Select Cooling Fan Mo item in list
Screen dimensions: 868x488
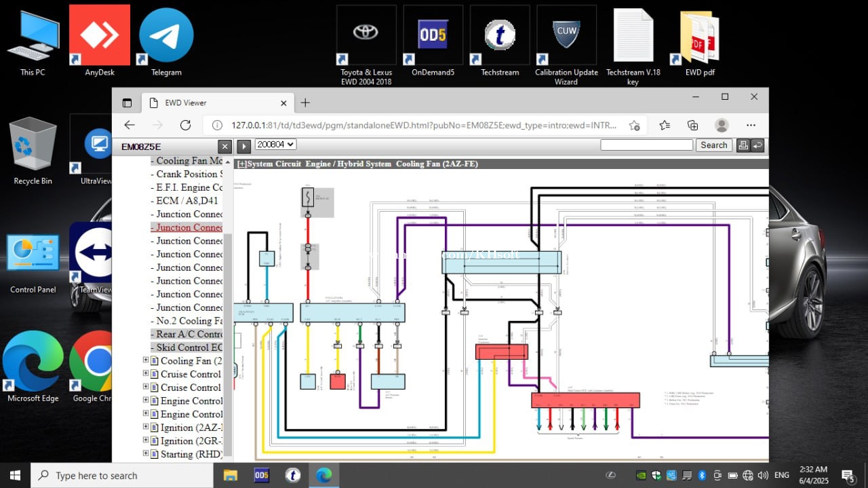coord(186,161)
